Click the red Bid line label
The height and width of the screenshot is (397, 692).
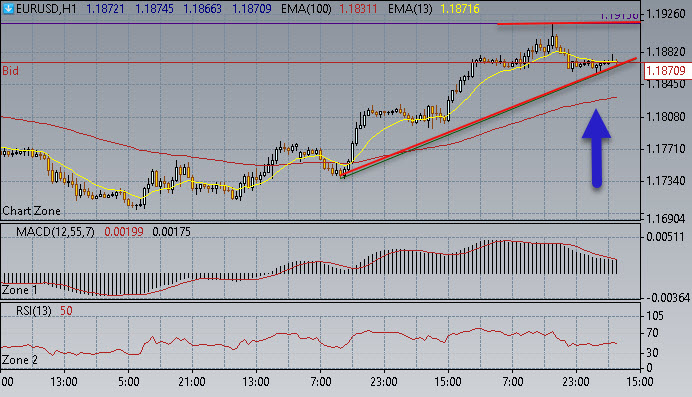coord(10,71)
